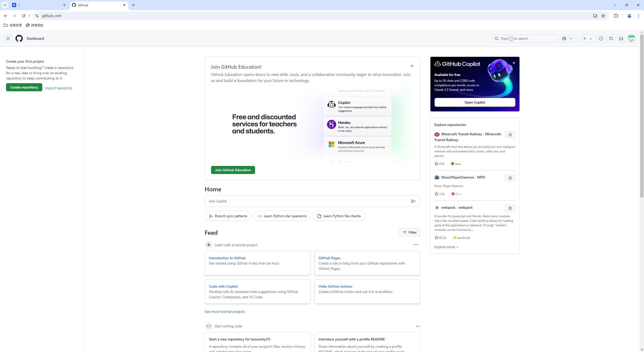
Task: Open the hamburger navigation menu
Action: (8, 38)
